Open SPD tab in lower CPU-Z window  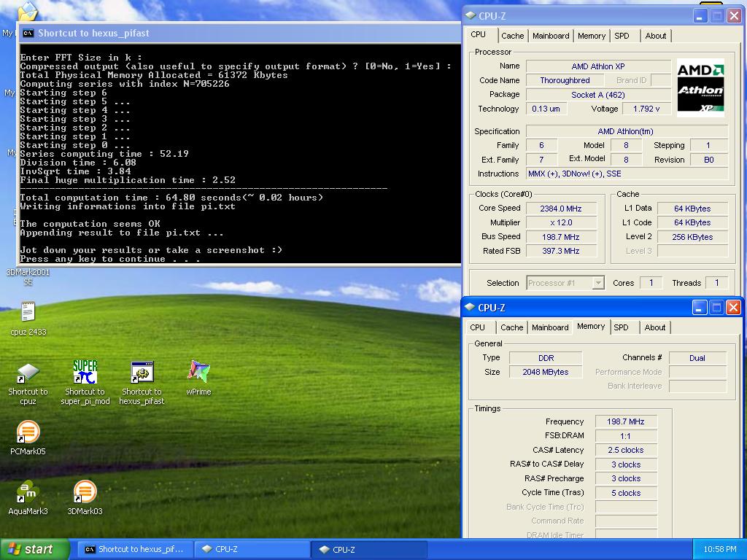[x=621, y=327]
